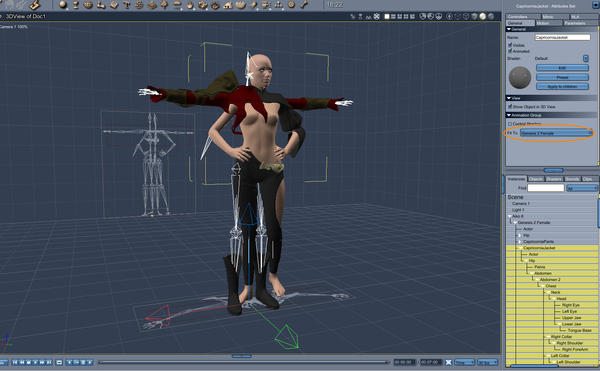Click the stamp icon at toolbar start
Image resolution: width=600 pixels, height=371 pixels.
34,5
